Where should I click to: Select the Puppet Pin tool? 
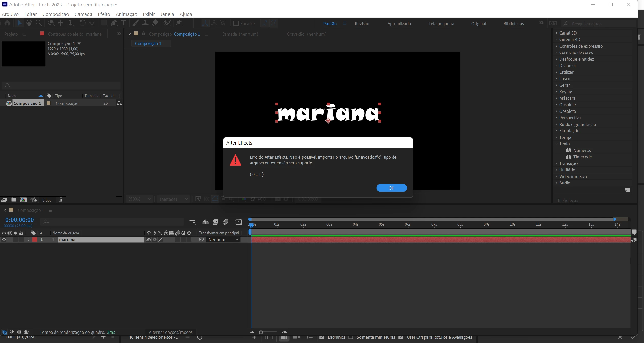click(179, 23)
